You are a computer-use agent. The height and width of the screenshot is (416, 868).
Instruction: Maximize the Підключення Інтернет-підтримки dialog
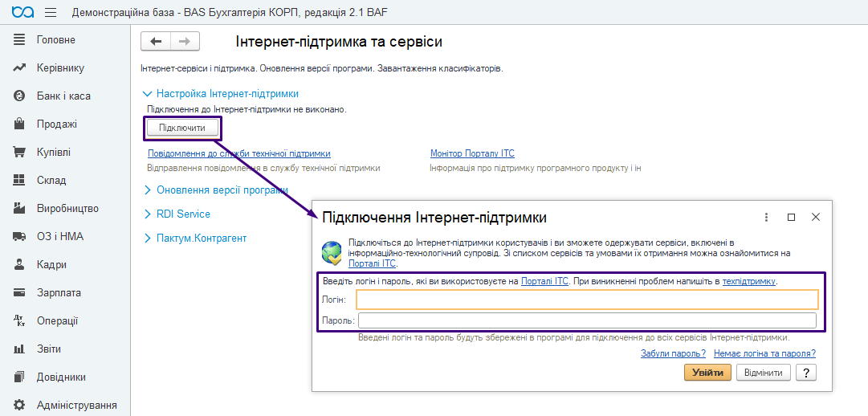coord(791,217)
